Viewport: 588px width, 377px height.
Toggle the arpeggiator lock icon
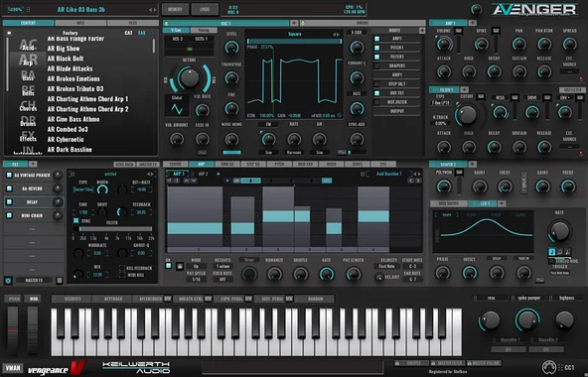click(180, 267)
